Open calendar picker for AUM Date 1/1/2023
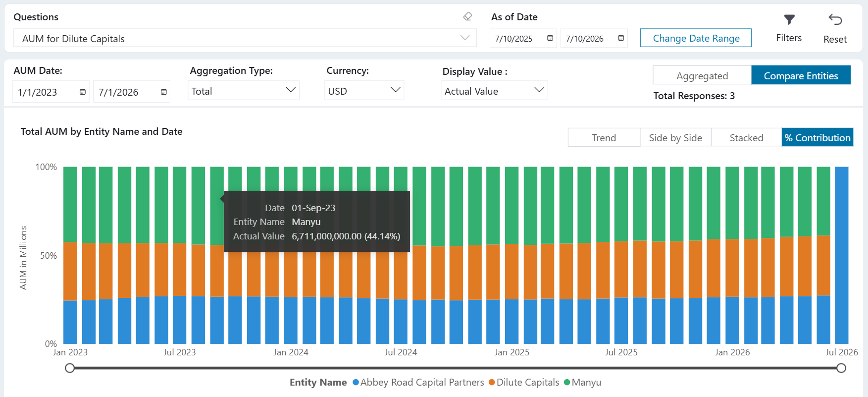Image resolution: width=868 pixels, height=397 pixels. point(83,92)
